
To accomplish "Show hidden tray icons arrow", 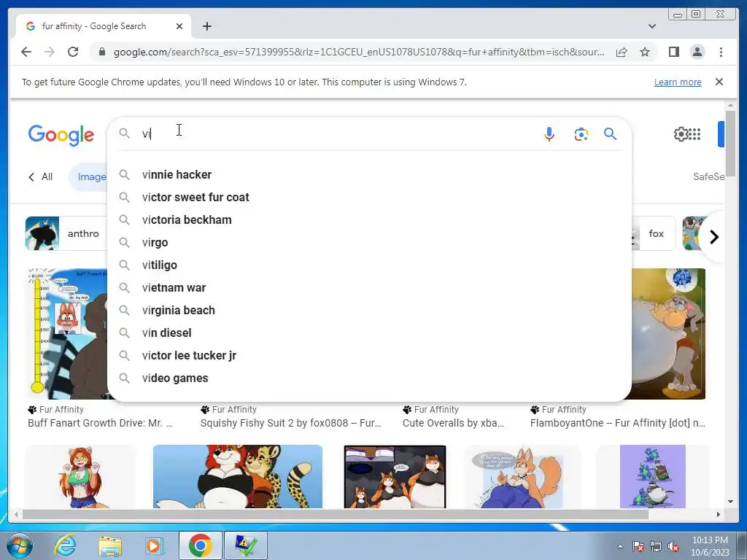I will point(620,547).
